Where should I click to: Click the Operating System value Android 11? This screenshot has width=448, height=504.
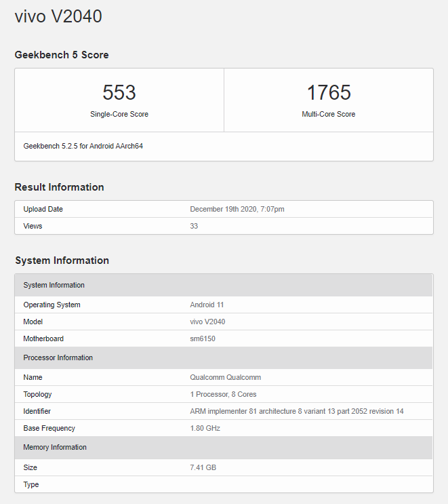click(207, 305)
